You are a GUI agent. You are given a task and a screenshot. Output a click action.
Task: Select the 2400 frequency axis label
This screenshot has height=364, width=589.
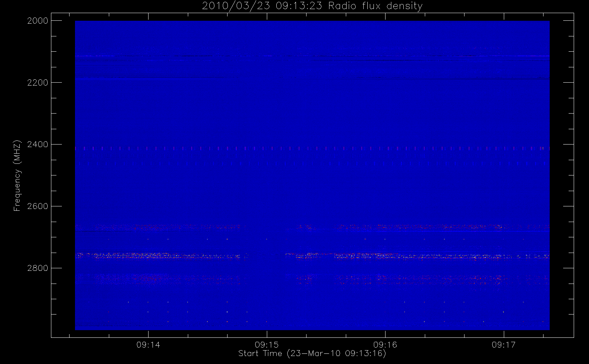pyautogui.click(x=38, y=145)
